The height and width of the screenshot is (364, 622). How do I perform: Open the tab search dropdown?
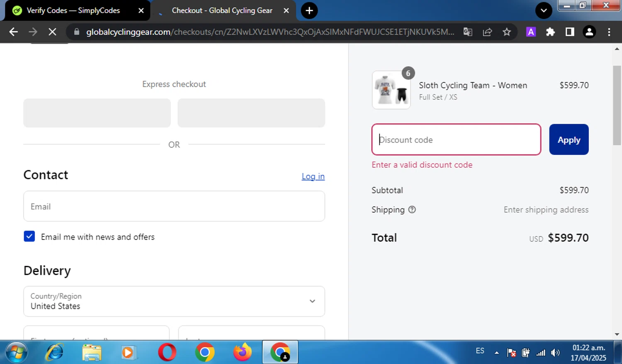pyautogui.click(x=544, y=10)
